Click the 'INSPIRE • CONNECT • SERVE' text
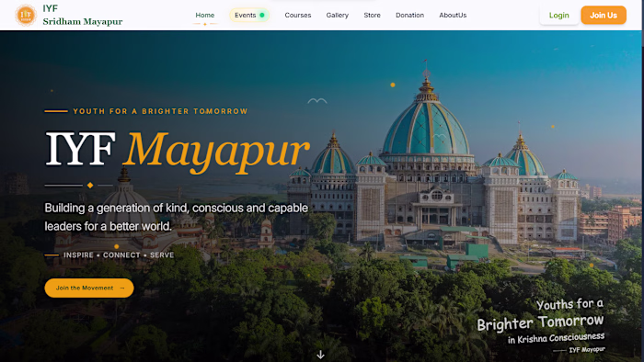Screen dimensions: 644x362 tap(119, 255)
